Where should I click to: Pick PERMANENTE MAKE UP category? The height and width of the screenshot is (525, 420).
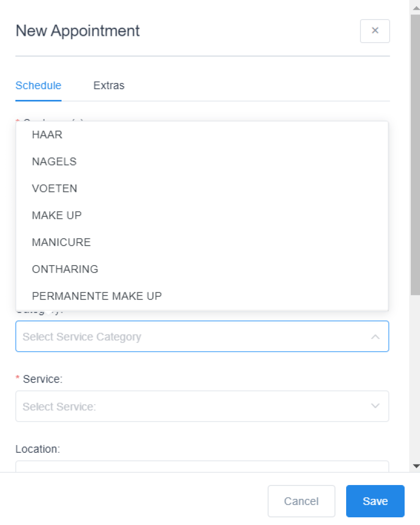[97, 296]
